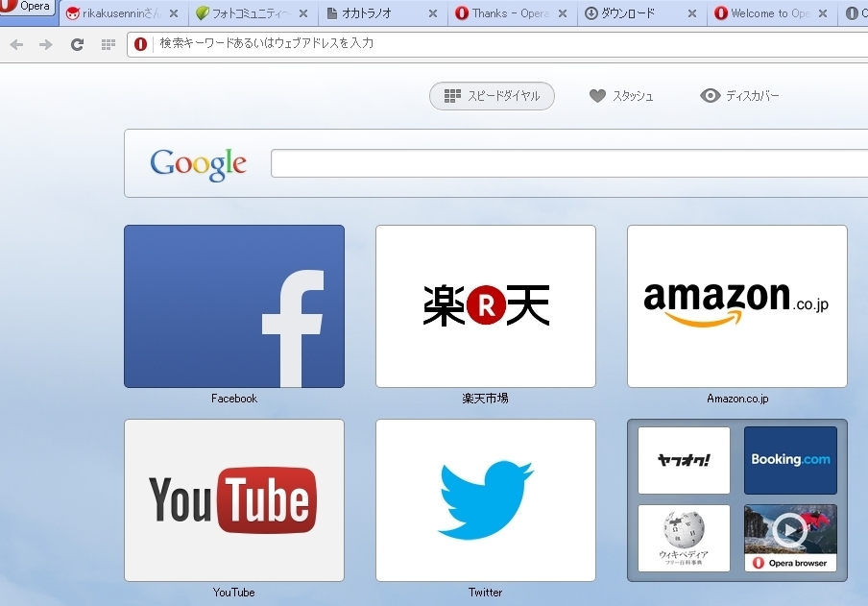Close the オカトラノオ tab
Viewport: 868px width, 606px height.
(x=433, y=13)
